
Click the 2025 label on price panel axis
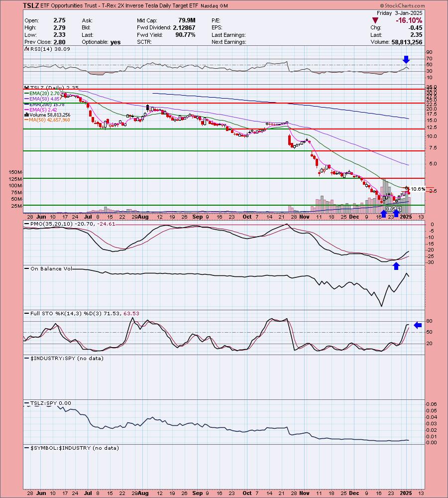[x=406, y=217]
